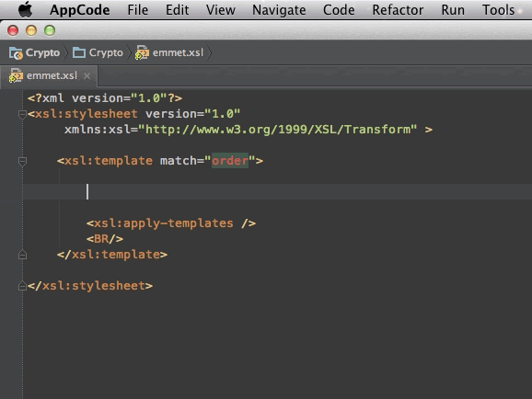Open the Code menu

click(339, 10)
